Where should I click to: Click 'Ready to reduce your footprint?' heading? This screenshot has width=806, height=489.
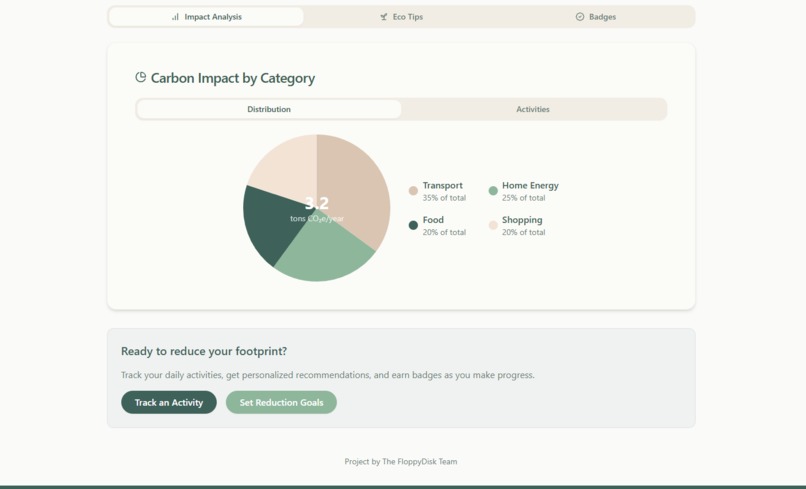click(x=204, y=351)
